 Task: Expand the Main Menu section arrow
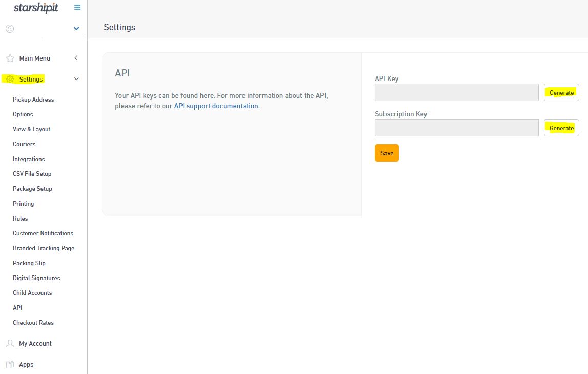click(x=76, y=58)
